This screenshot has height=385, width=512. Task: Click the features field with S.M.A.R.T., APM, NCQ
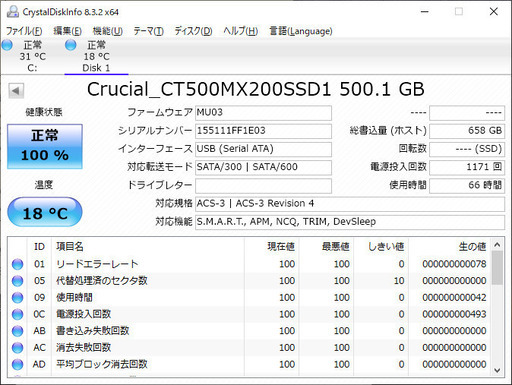click(350, 222)
